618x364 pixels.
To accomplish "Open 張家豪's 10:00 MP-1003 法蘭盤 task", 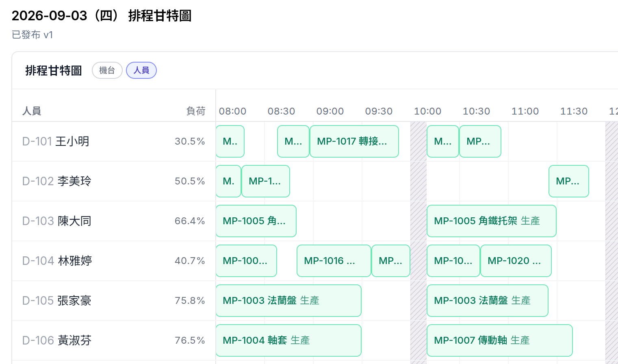I will click(488, 301).
